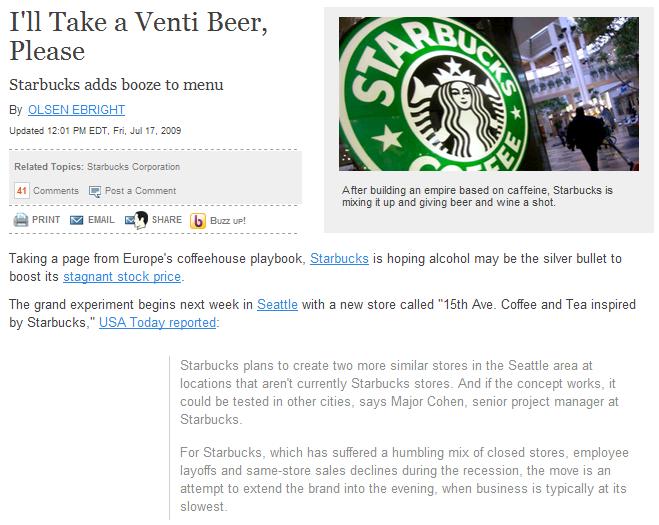Screen dimensions: 659x525
Task: Click the Comments label
Action: [x=56, y=191]
